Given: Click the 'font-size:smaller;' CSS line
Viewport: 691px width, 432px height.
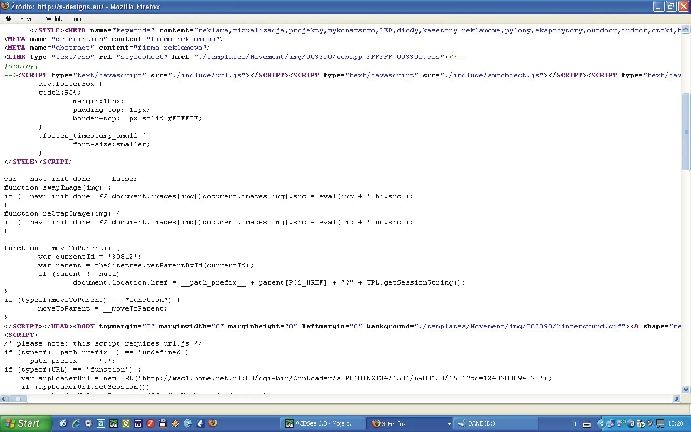Looking at the screenshot, I should point(111,144).
